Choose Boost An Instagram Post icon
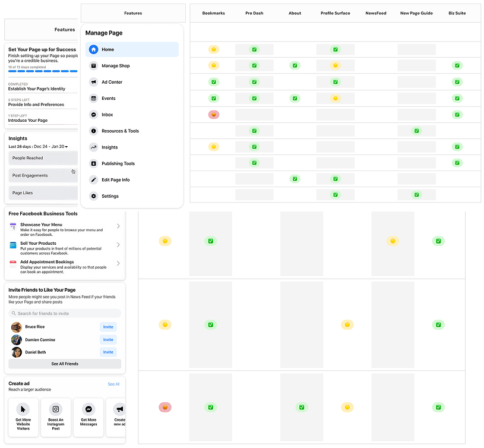 [x=56, y=409]
